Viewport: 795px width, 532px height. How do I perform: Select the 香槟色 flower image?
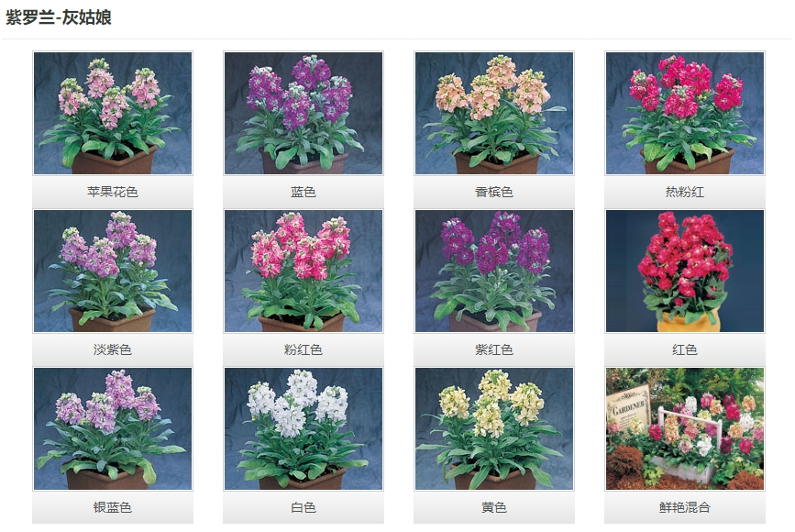(x=494, y=113)
